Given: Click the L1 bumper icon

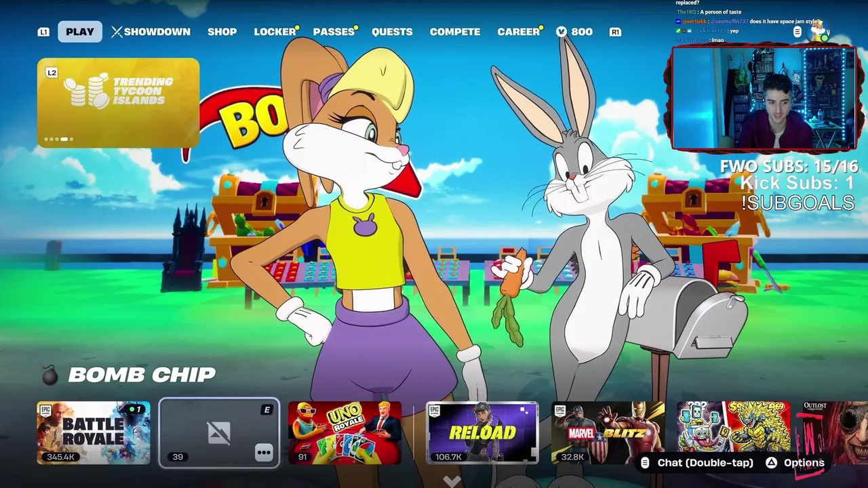Looking at the screenshot, I should (43, 32).
